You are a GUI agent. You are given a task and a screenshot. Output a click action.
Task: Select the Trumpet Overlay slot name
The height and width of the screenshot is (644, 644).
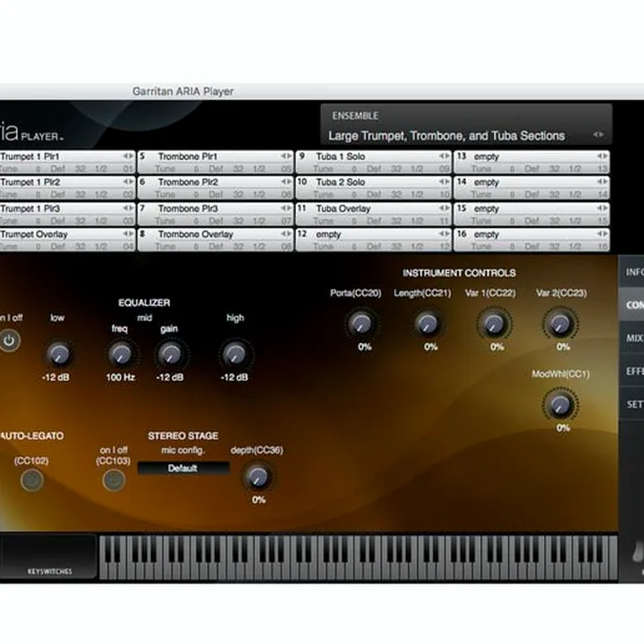[34, 234]
